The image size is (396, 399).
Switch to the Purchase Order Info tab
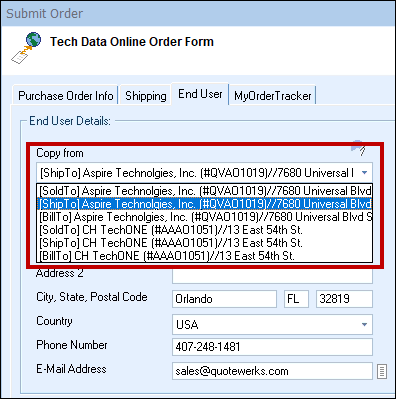click(66, 96)
